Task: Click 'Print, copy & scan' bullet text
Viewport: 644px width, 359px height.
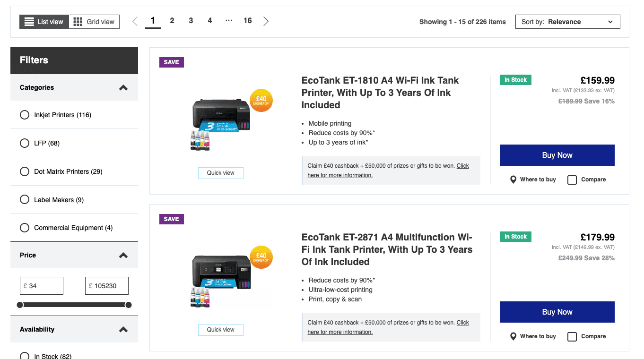Action: pos(335,299)
